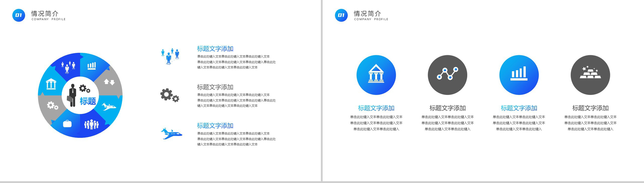Click the businessman figure at the wheel center
644x183 pixels.
(x=72, y=95)
